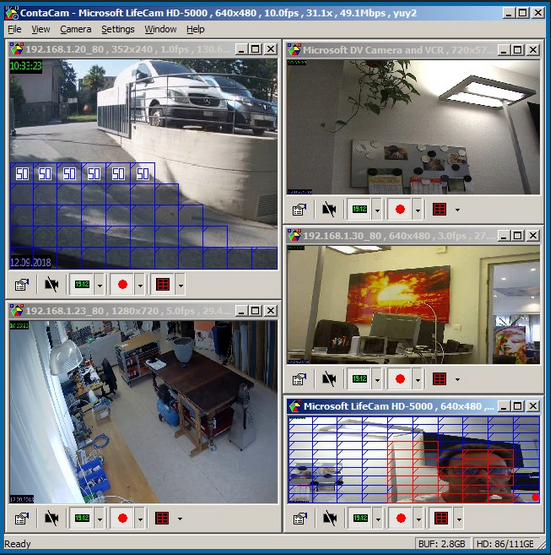Click window icon of Microsoft LifeCam HD-5000

pos(294,406)
